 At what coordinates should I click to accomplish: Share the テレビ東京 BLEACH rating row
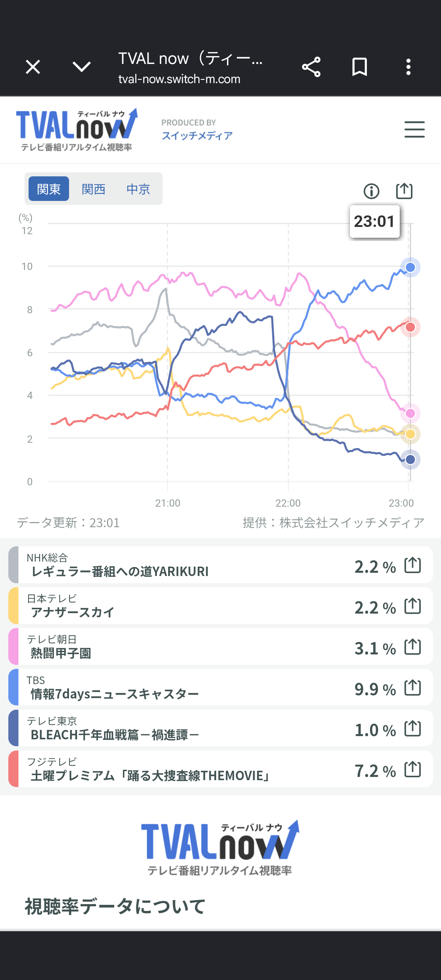[412, 728]
